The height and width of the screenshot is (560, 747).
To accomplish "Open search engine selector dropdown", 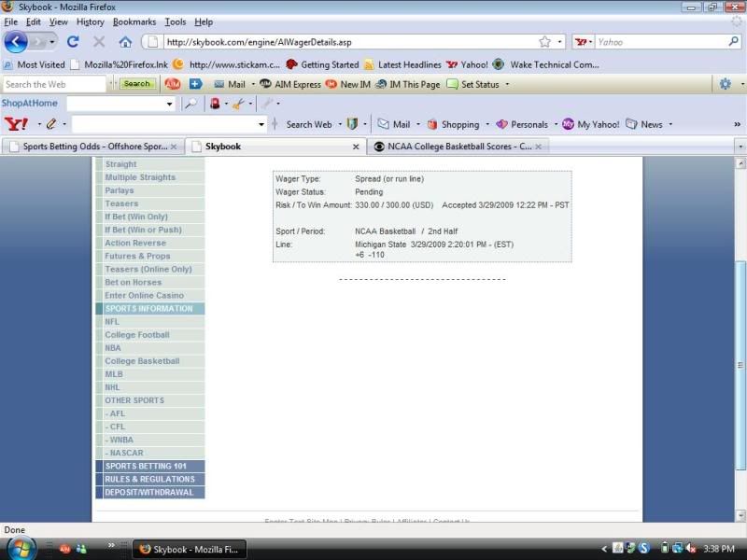I will click(583, 42).
